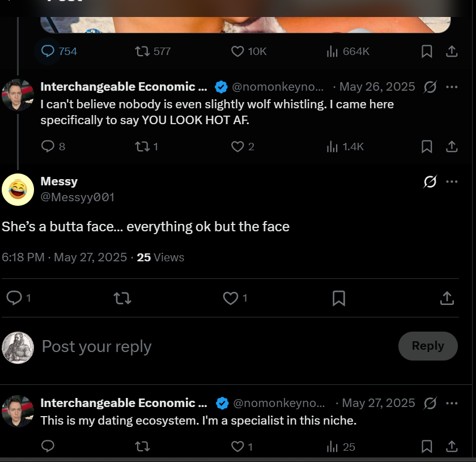This screenshot has height=462, width=476.
Task: Repost the top post with 577 reposts
Action: point(152,52)
